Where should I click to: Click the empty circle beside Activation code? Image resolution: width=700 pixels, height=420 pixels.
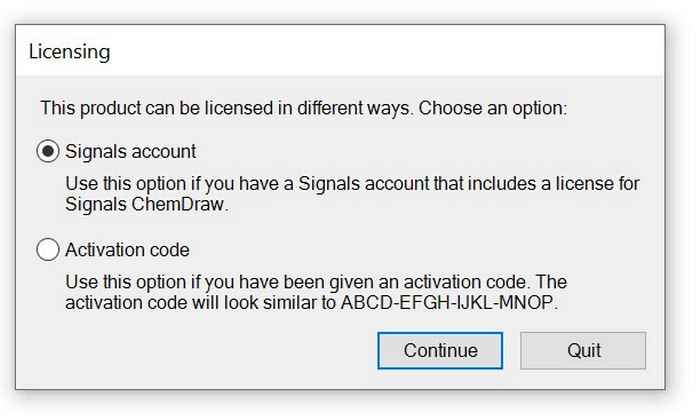point(47,250)
